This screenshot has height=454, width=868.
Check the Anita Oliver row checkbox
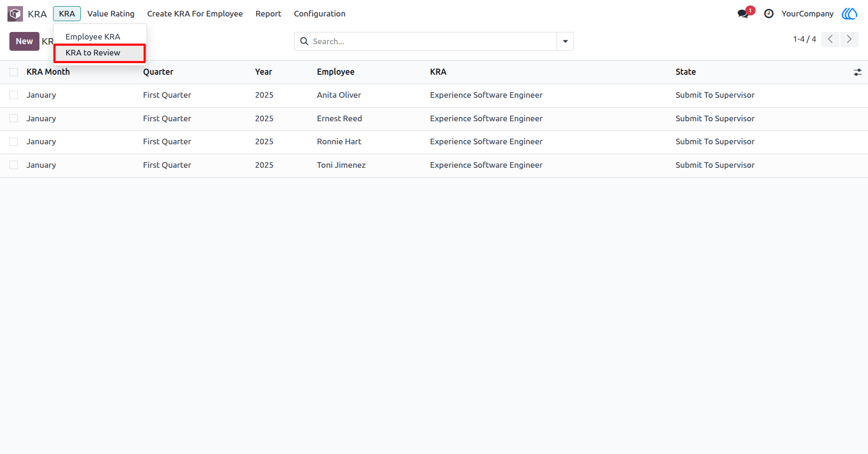point(14,95)
